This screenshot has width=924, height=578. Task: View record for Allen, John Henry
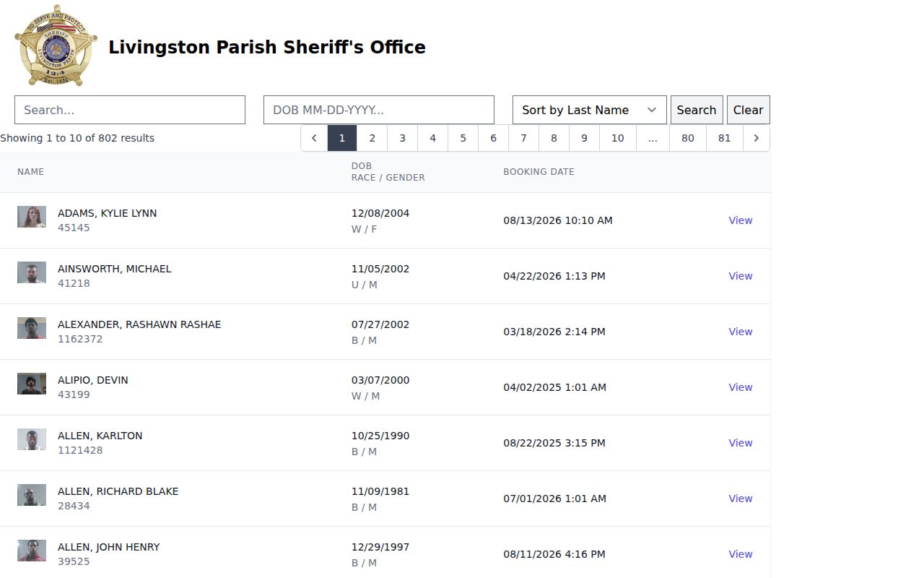741,554
